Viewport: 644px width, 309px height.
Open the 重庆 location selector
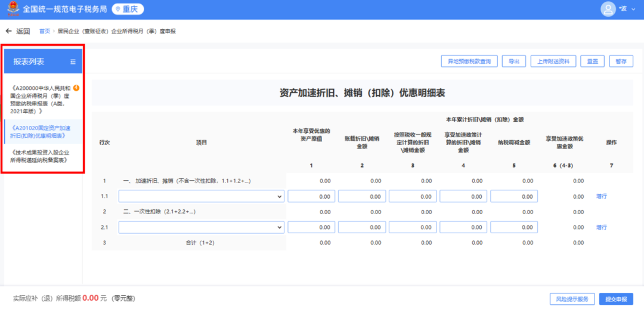[128, 9]
